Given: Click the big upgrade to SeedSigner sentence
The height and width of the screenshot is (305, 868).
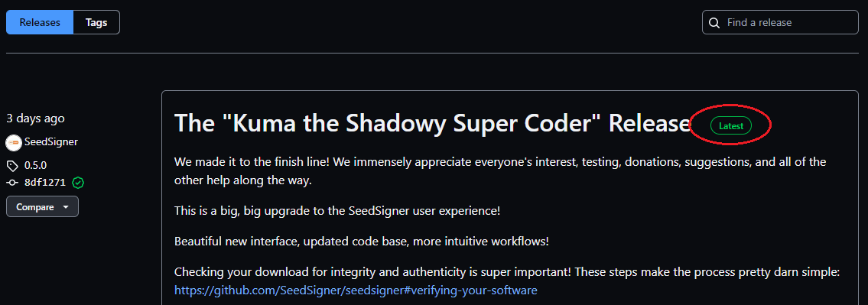Looking at the screenshot, I should tap(337, 211).
